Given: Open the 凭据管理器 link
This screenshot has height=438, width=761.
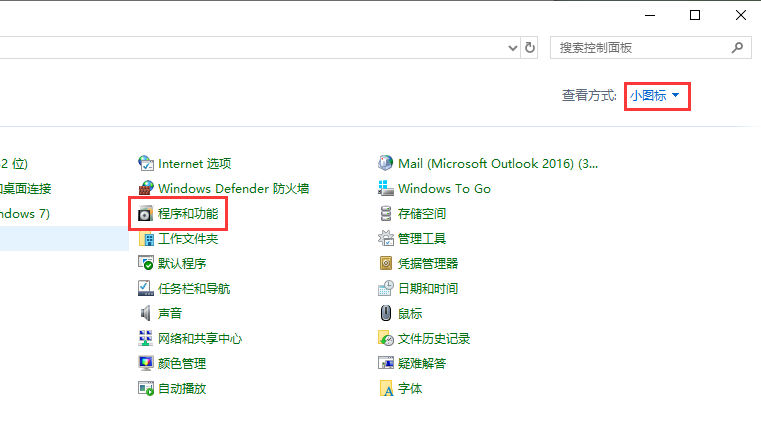Looking at the screenshot, I should tap(428, 263).
